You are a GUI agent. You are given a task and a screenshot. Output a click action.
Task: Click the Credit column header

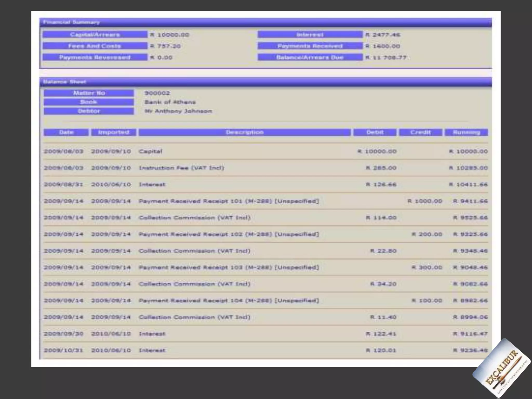[420, 132]
